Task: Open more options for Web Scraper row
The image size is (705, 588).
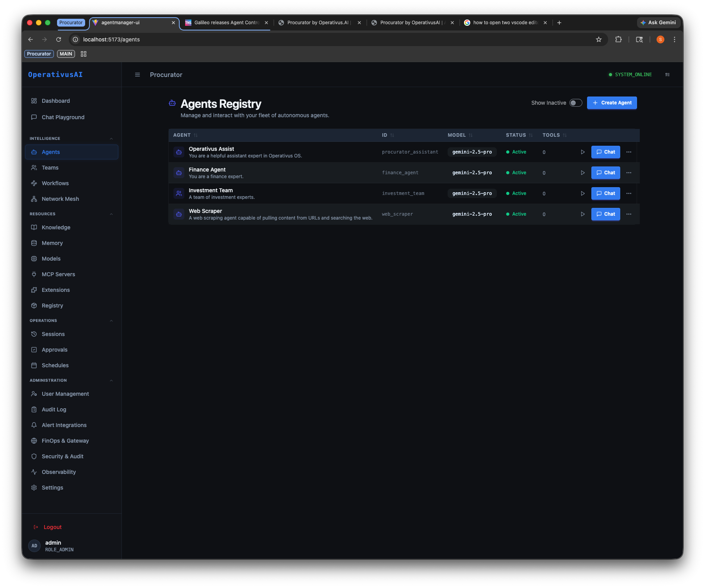Action: point(629,214)
